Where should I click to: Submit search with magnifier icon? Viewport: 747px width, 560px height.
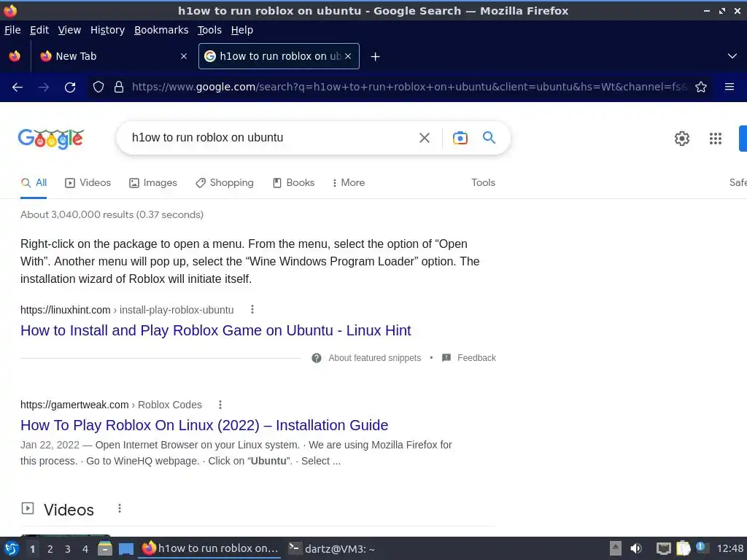[489, 138]
